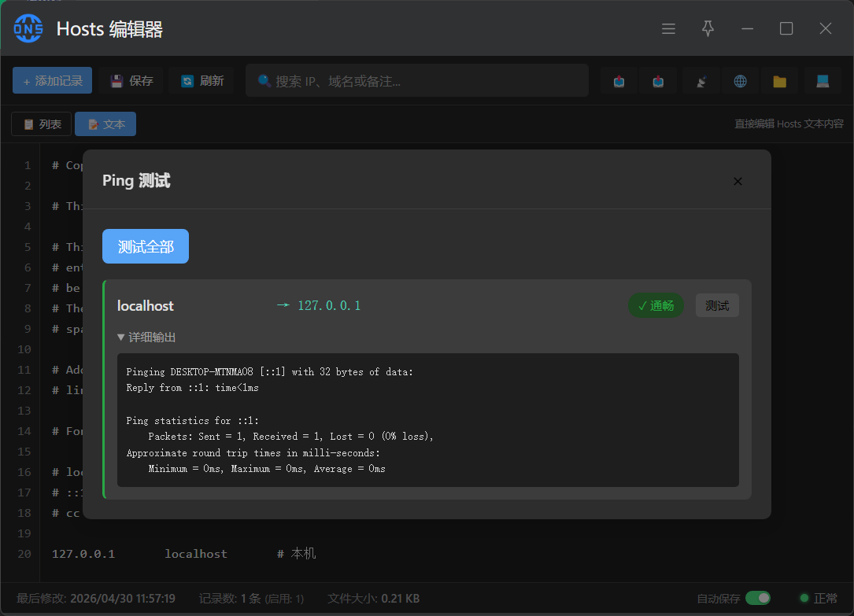Click the 'Approximate round trip times' line
Viewport: 854px width, 616px height.
coord(253,452)
